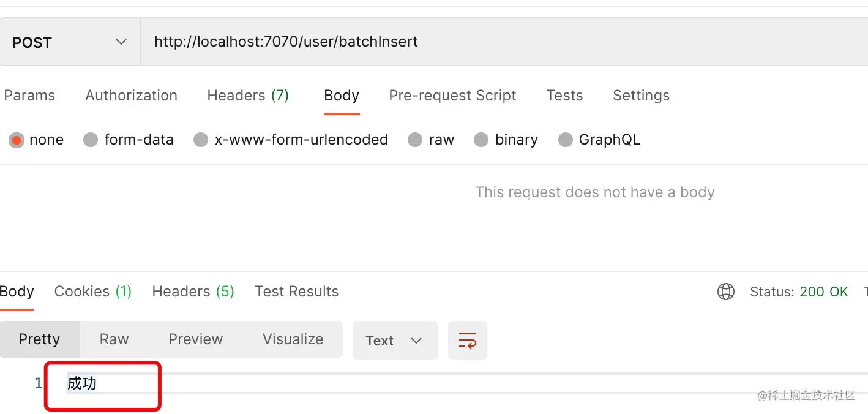868x414 pixels.
Task: Select the binary body option
Action: coord(481,140)
